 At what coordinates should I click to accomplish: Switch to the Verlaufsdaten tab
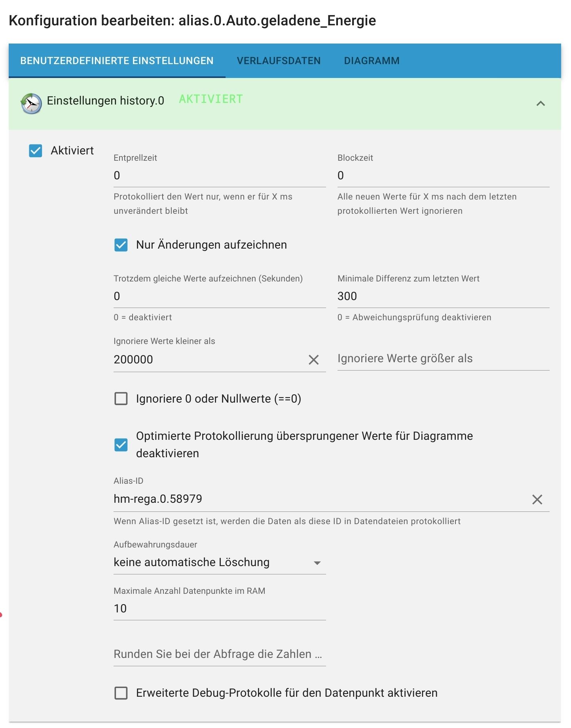(x=279, y=61)
